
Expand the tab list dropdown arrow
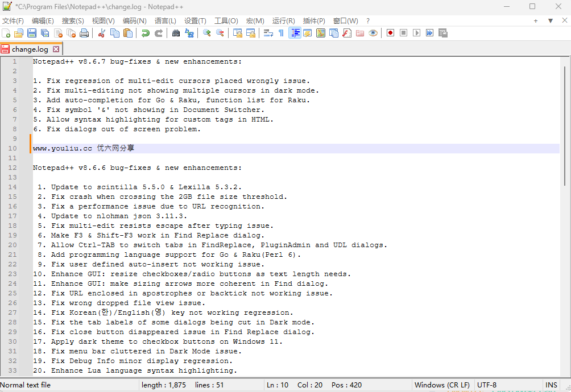(x=551, y=20)
